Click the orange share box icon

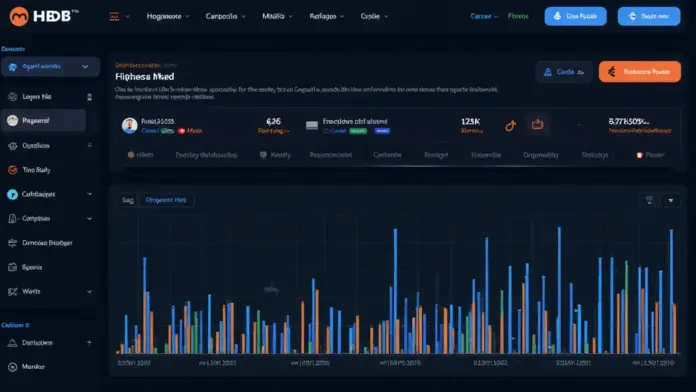538,124
